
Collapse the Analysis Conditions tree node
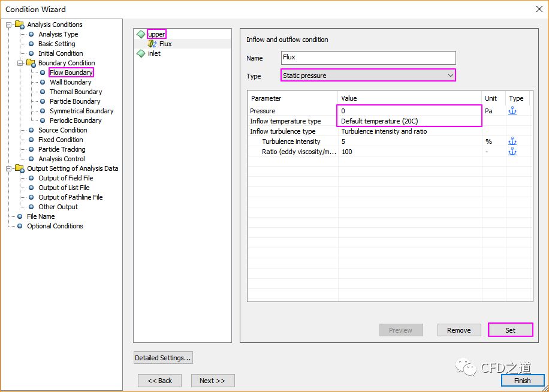point(9,25)
